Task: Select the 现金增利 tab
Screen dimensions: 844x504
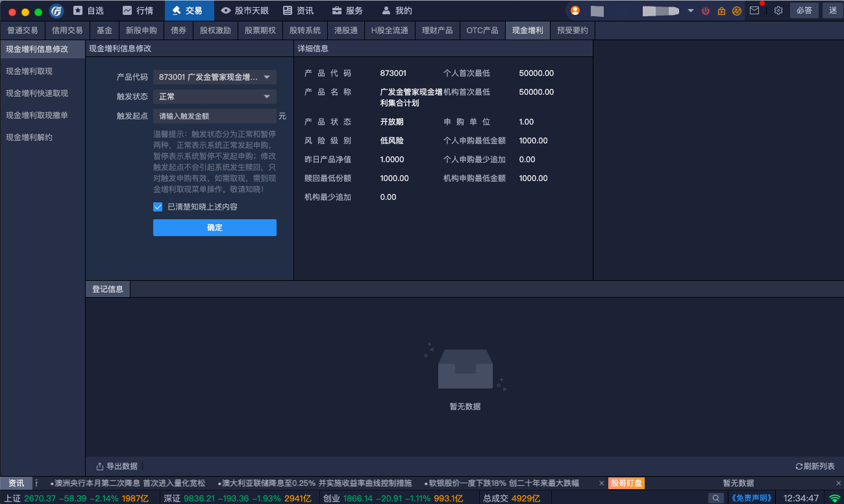Action: pyautogui.click(x=528, y=30)
